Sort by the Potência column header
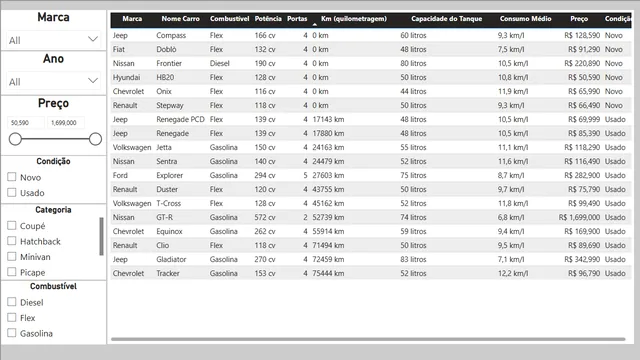640x360 pixels. pyautogui.click(x=268, y=19)
